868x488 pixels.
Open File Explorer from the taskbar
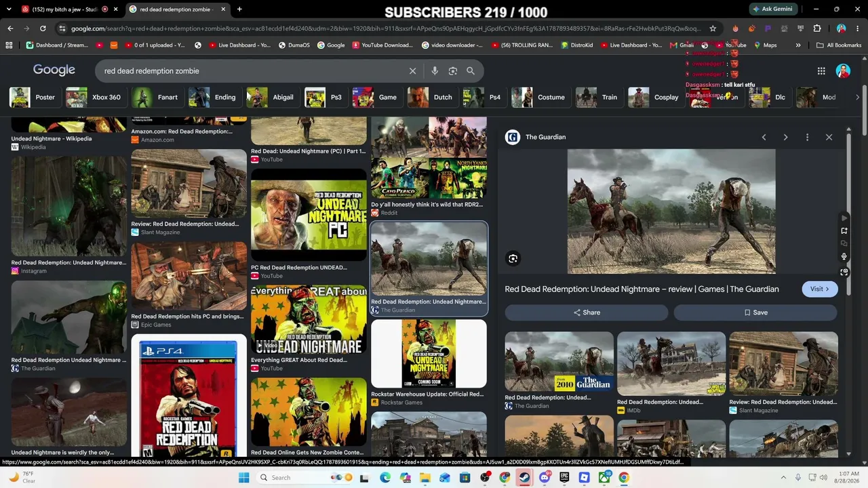[425, 478]
